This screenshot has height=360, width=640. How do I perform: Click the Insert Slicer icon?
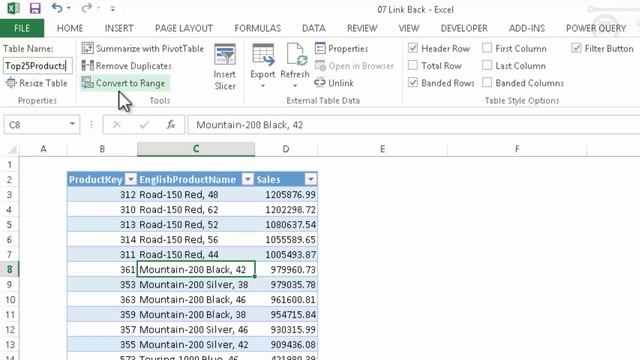tap(225, 55)
